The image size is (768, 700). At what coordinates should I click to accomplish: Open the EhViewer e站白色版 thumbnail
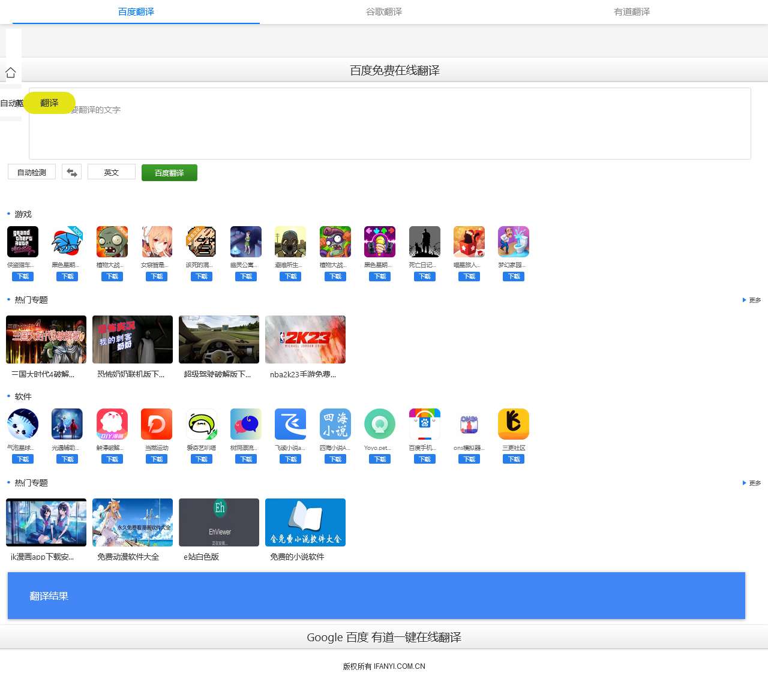click(219, 522)
